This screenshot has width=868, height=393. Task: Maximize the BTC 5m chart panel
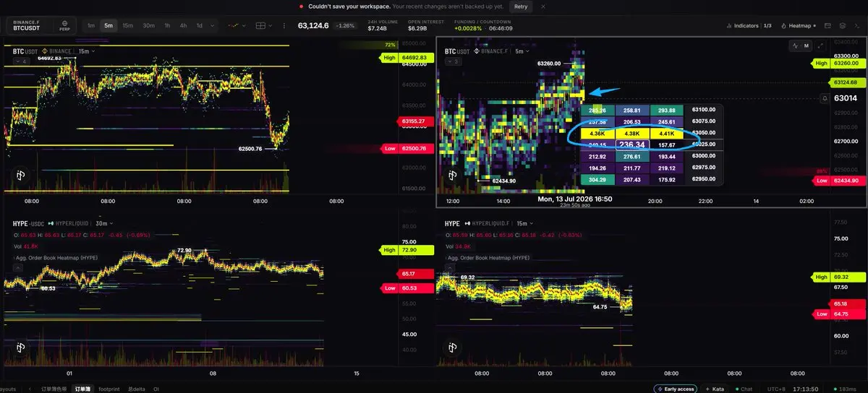tap(820, 46)
